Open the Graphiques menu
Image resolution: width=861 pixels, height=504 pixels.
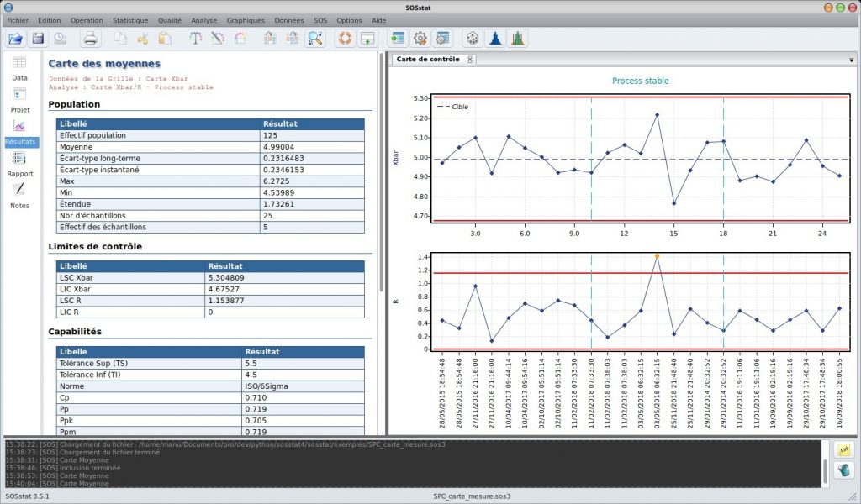point(246,19)
